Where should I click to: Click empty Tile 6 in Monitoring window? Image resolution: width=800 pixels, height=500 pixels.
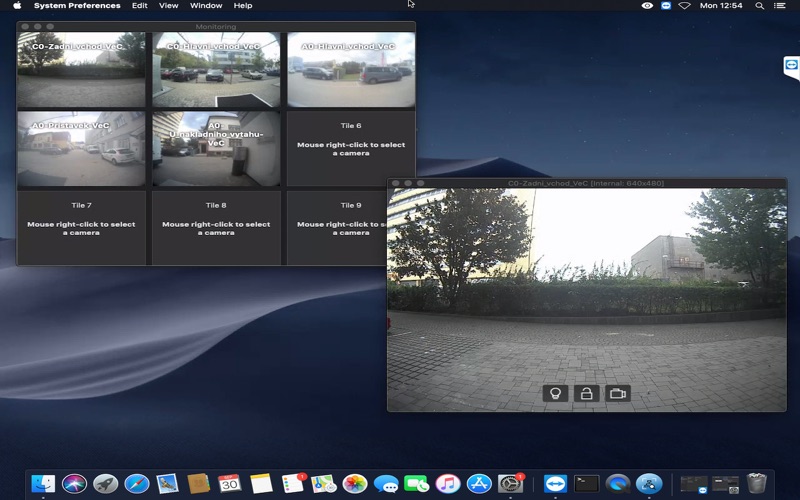(351, 149)
